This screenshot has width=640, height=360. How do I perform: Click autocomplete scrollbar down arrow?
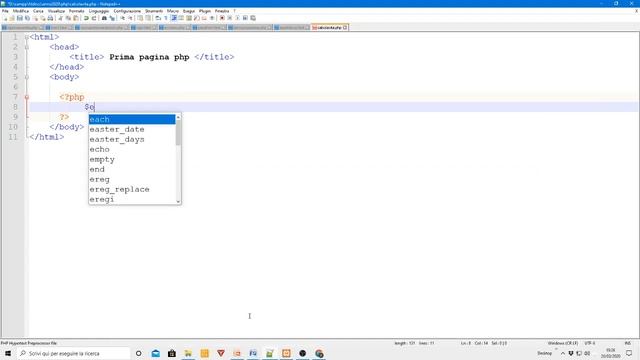point(178,201)
